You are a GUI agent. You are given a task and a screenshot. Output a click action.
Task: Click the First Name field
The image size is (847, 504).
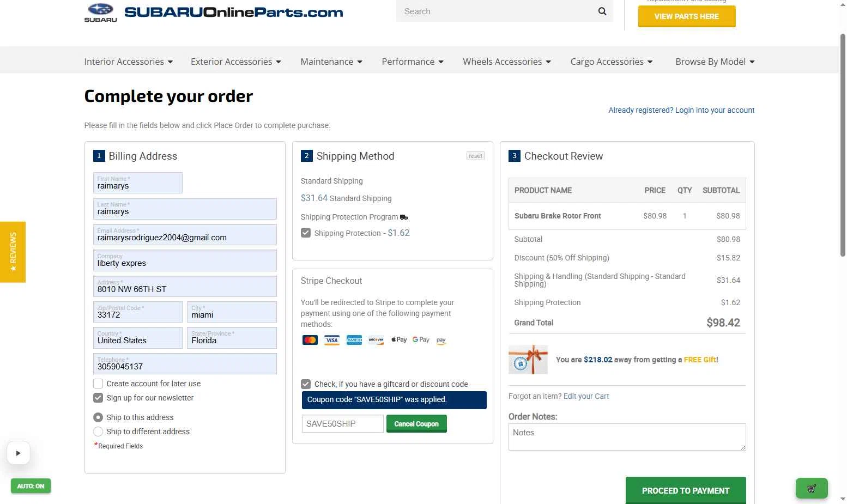pyautogui.click(x=138, y=183)
